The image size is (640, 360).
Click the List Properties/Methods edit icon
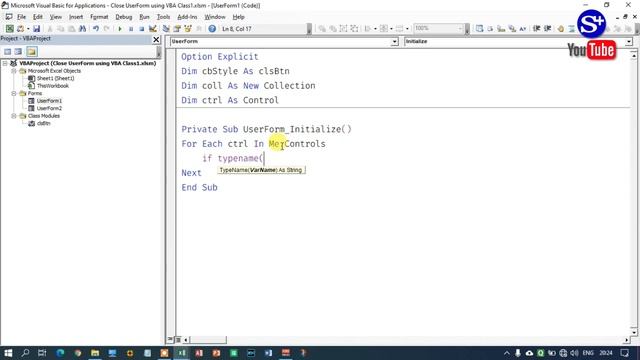480,29
